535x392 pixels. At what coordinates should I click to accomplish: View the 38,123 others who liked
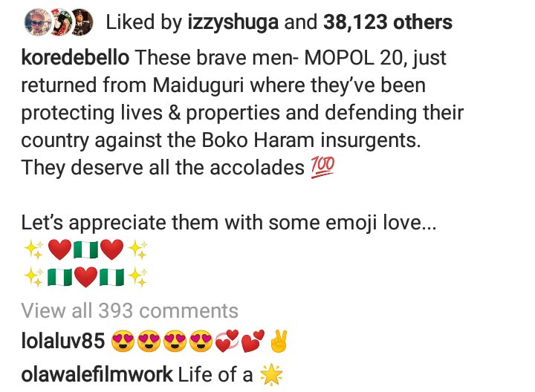click(x=388, y=22)
